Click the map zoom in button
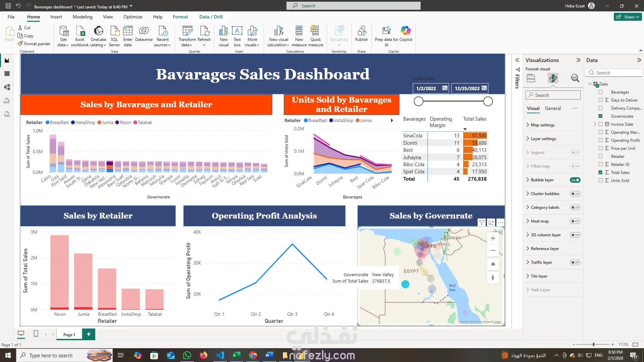The height and width of the screenshot is (362, 644). pos(493,238)
